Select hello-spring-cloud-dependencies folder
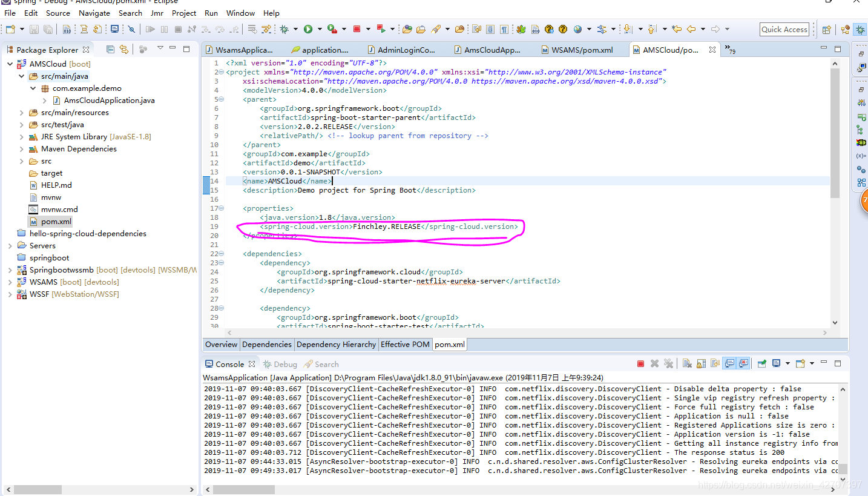 pos(88,234)
